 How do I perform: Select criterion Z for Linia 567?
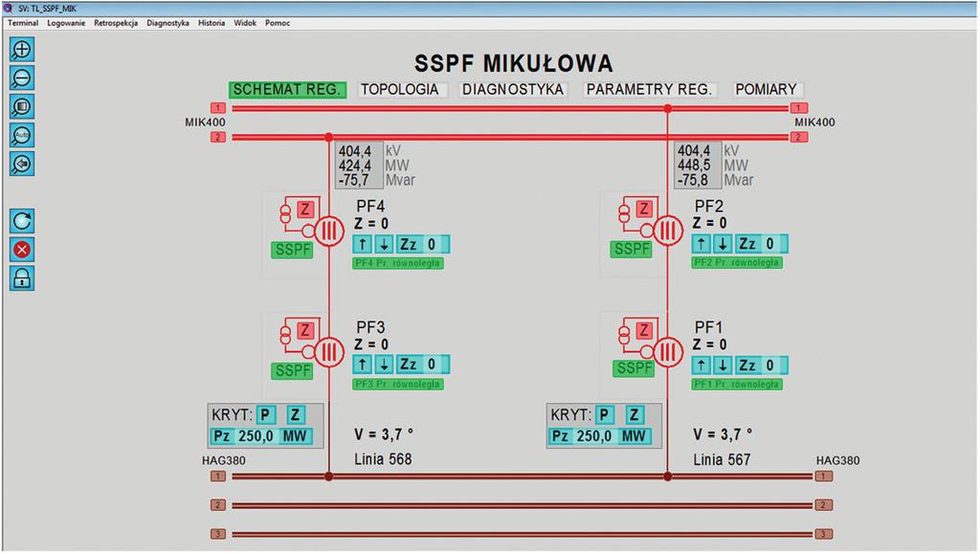tap(635, 414)
